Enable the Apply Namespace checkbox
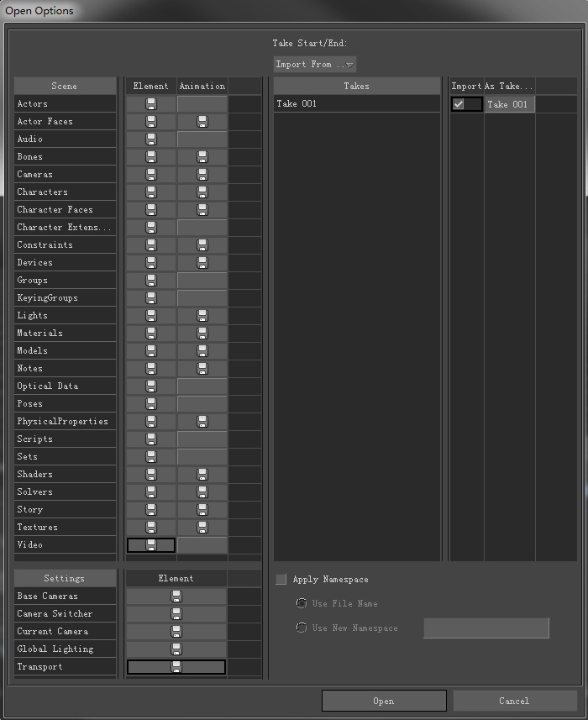This screenshot has height=720, width=588. (281, 579)
